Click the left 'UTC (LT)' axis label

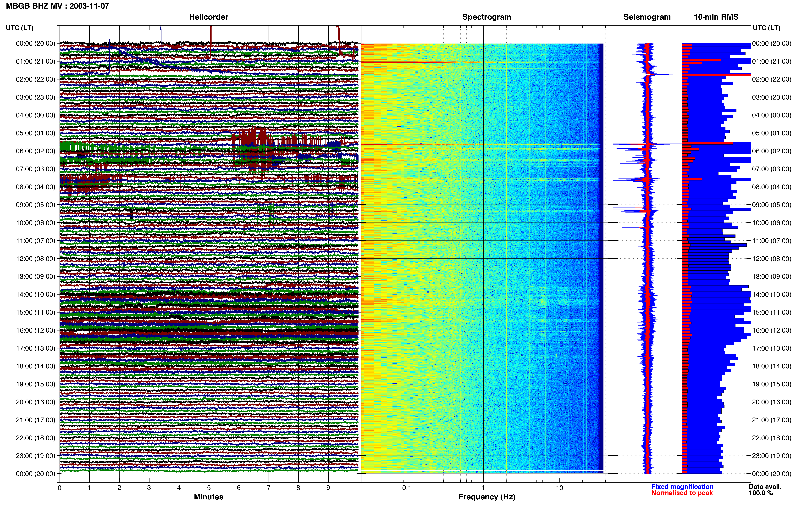[19, 28]
